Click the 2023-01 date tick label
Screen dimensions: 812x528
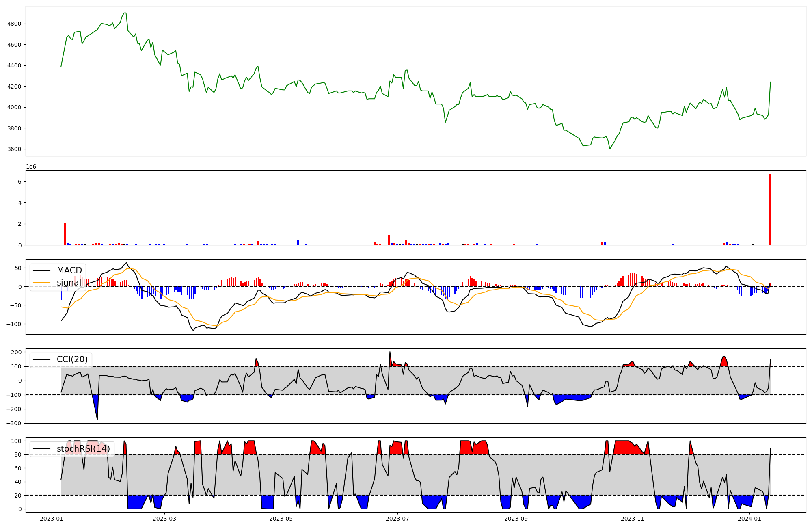(x=51, y=519)
